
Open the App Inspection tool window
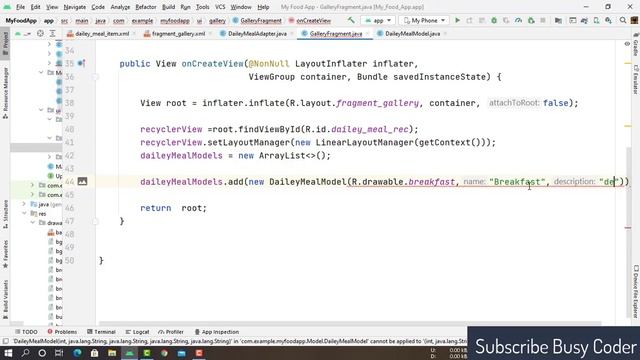(x=216, y=332)
